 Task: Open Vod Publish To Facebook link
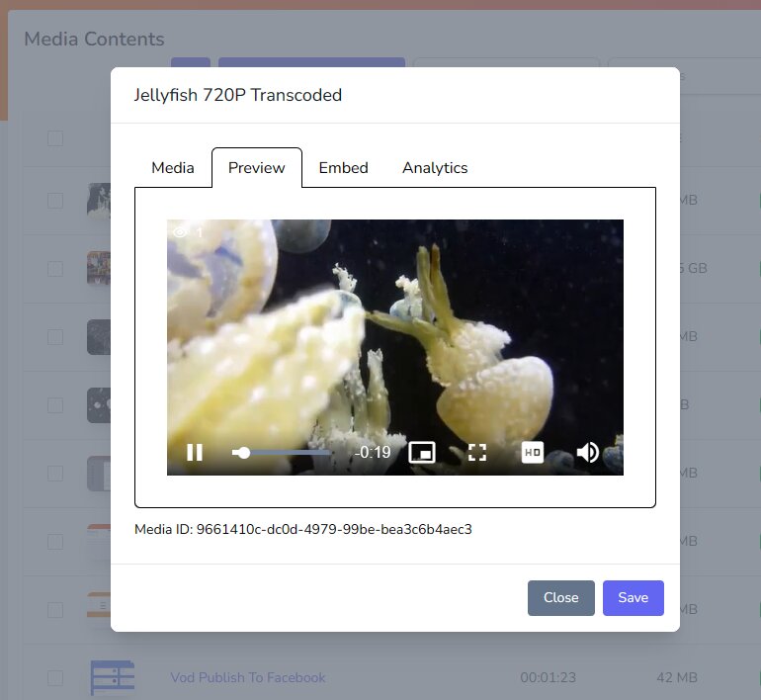[x=248, y=677]
